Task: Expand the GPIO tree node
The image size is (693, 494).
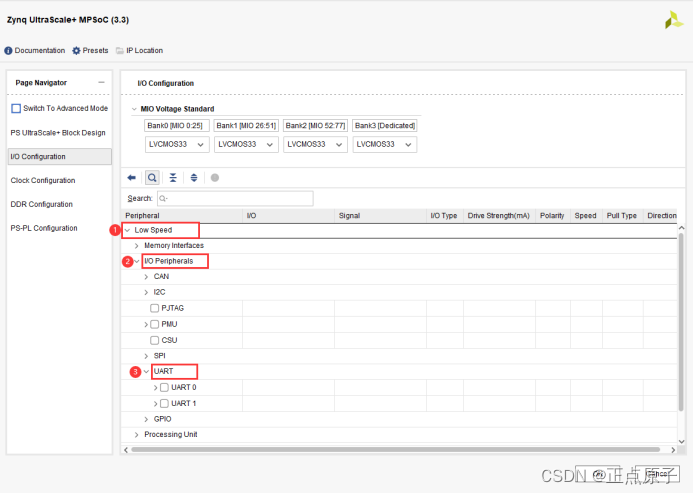Action: point(146,419)
